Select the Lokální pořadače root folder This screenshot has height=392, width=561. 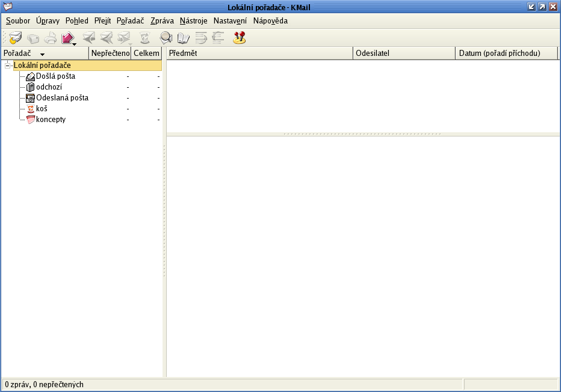(x=87, y=66)
